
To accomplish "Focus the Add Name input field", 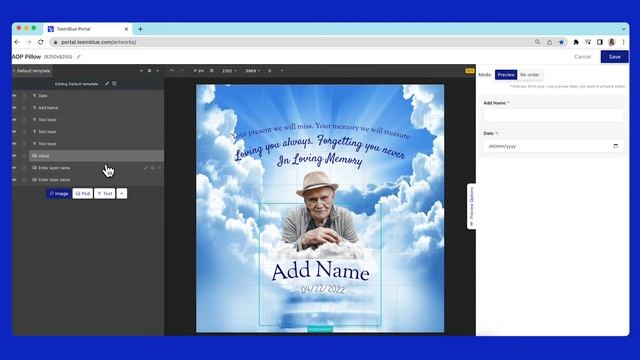I will (553, 116).
